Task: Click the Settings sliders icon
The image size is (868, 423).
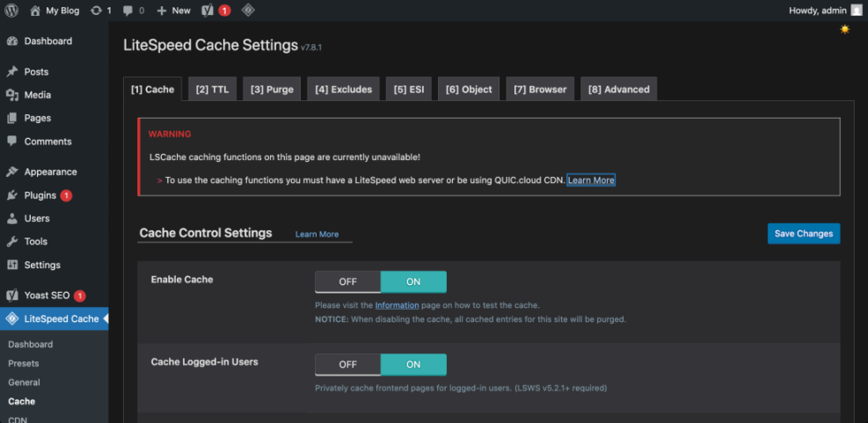Action: click(x=12, y=265)
